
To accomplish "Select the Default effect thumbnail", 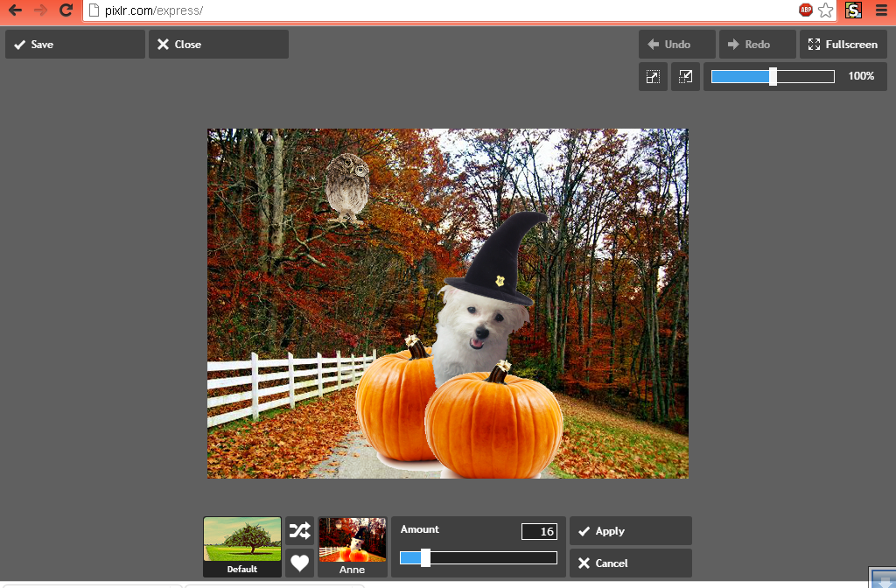I will point(242,547).
